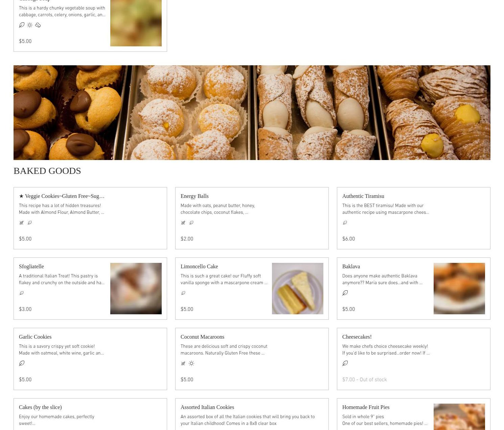504x430 pixels.
Task: Click the peanut icon on the cabbage soup card
Action: [x=38, y=25]
